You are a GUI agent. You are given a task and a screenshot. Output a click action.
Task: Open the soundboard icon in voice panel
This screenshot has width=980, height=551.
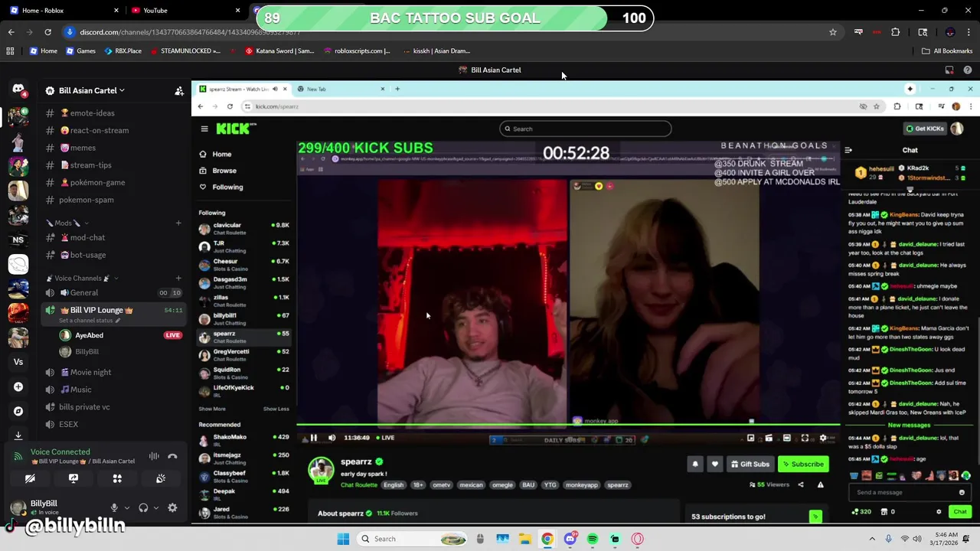[161, 478]
